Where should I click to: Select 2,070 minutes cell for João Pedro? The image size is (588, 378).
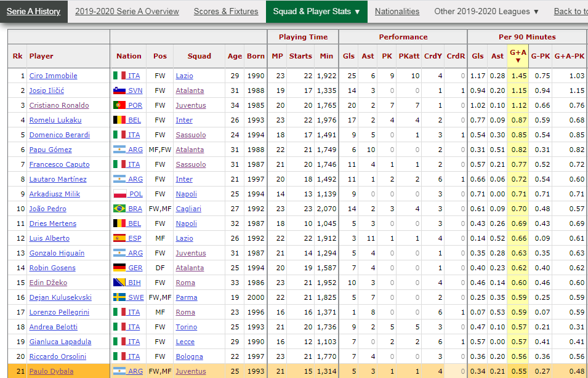click(x=326, y=209)
